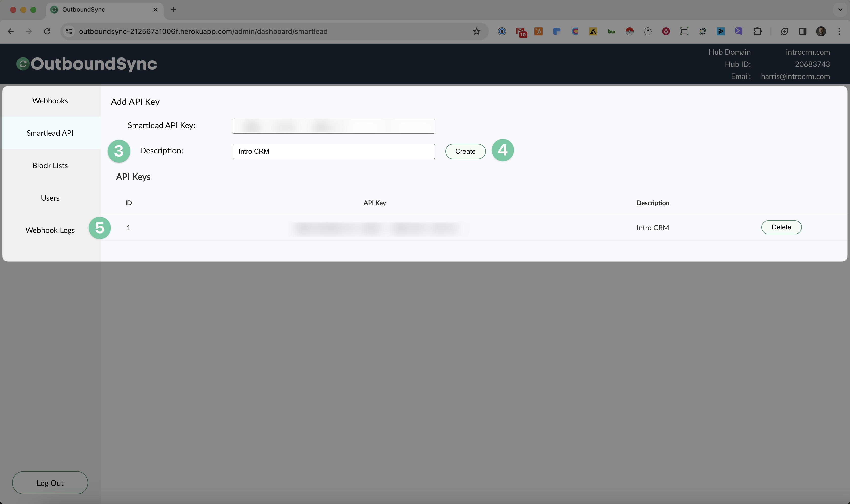The image size is (850, 504).
Task: Click the striped square extension icon
Action: [703, 31]
